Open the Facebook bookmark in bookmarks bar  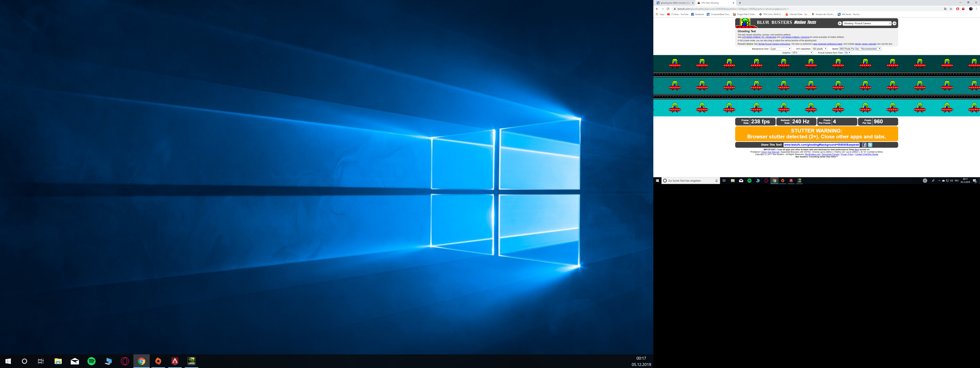tap(697, 14)
